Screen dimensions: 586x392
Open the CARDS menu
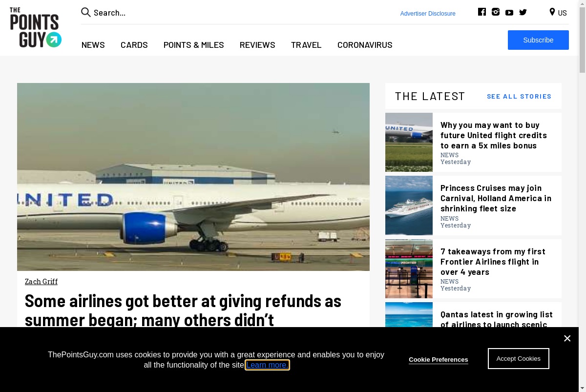click(x=134, y=45)
